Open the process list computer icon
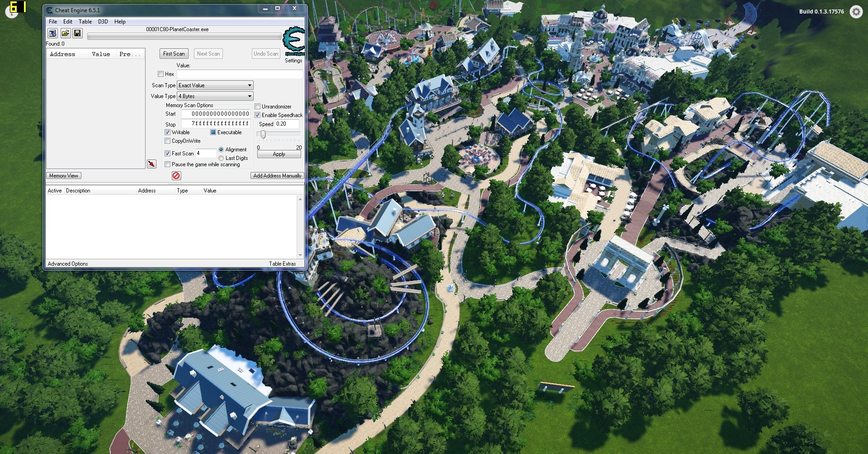Screen dimensions: 868x454 point(52,33)
